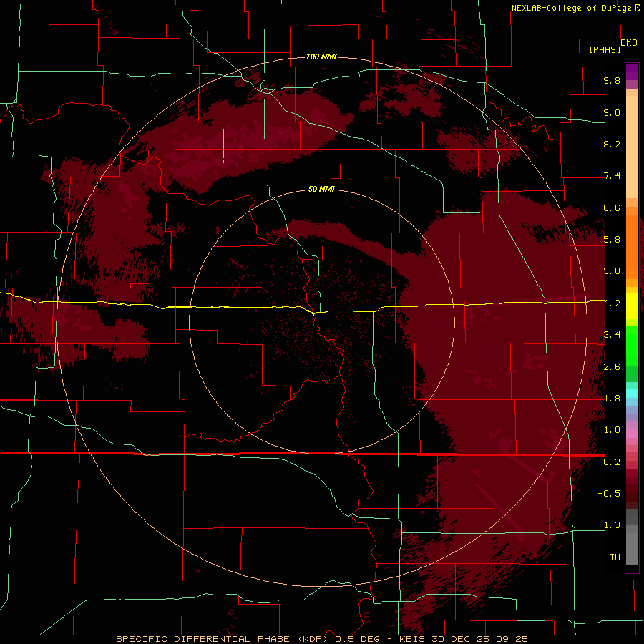The image size is (644, 644).
Task: Click the 100 NMI range ring label
Action: pyautogui.click(x=321, y=57)
